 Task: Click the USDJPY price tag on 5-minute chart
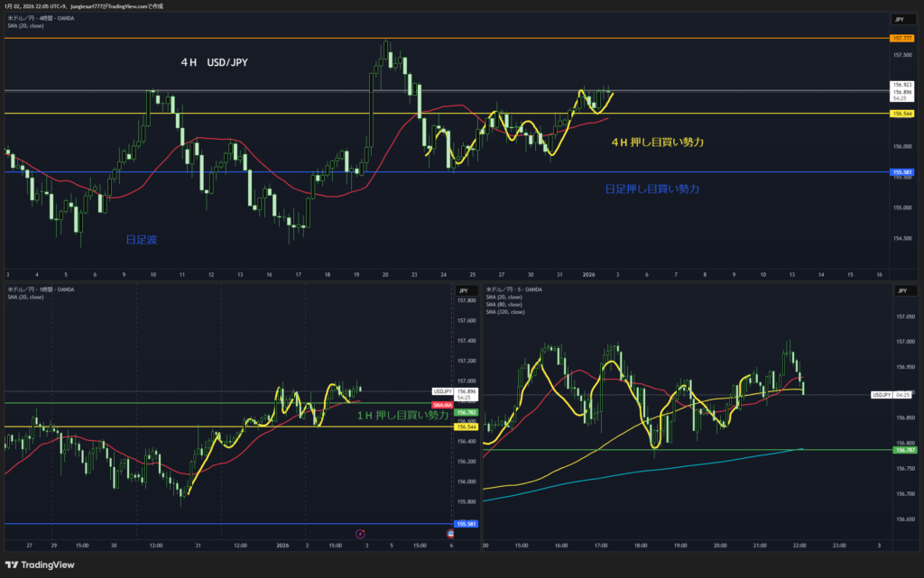(x=882, y=395)
